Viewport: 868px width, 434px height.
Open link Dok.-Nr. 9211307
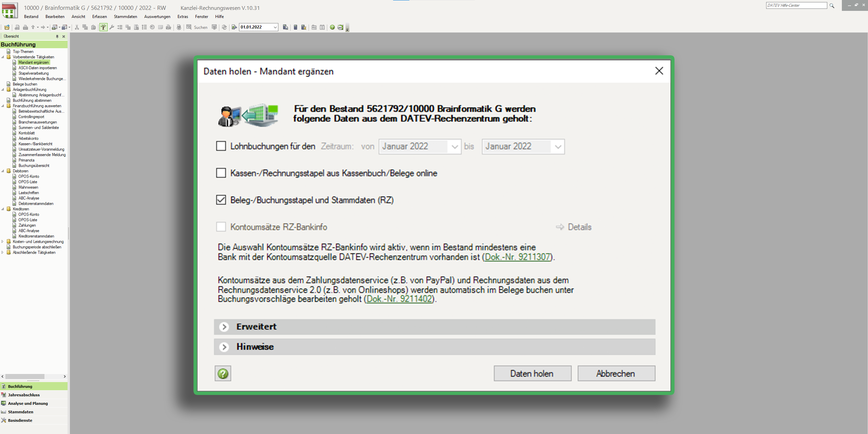[518, 257]
